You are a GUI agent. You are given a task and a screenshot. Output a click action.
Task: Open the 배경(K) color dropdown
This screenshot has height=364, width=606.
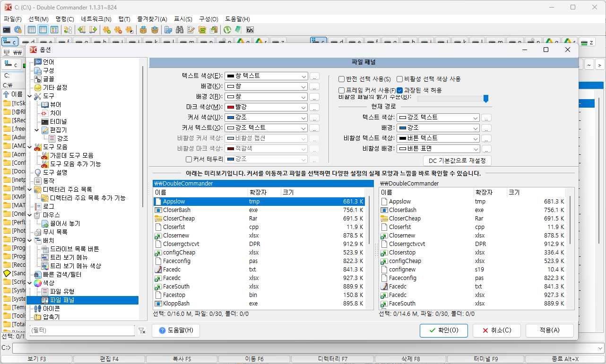[267, 86]
